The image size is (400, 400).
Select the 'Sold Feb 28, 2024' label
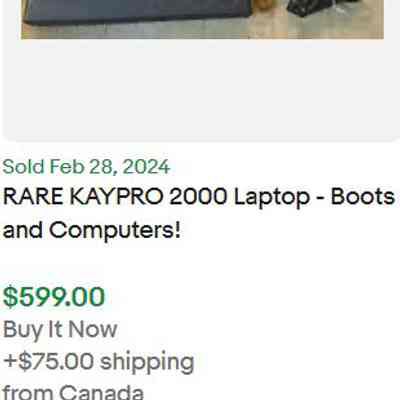pos(87,167)
